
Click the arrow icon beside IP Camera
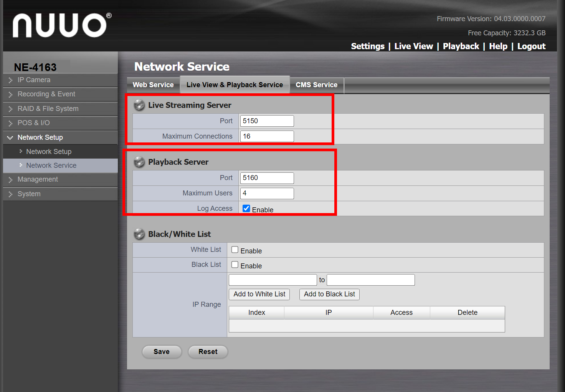coord(10,80)
